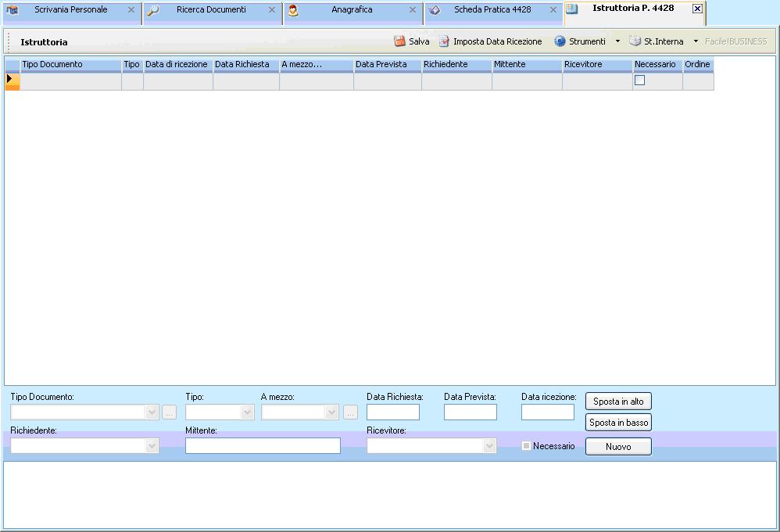Screen dimensions: 780x532
Task: Click the narrow Tipo column header
Action: [132, 65]
